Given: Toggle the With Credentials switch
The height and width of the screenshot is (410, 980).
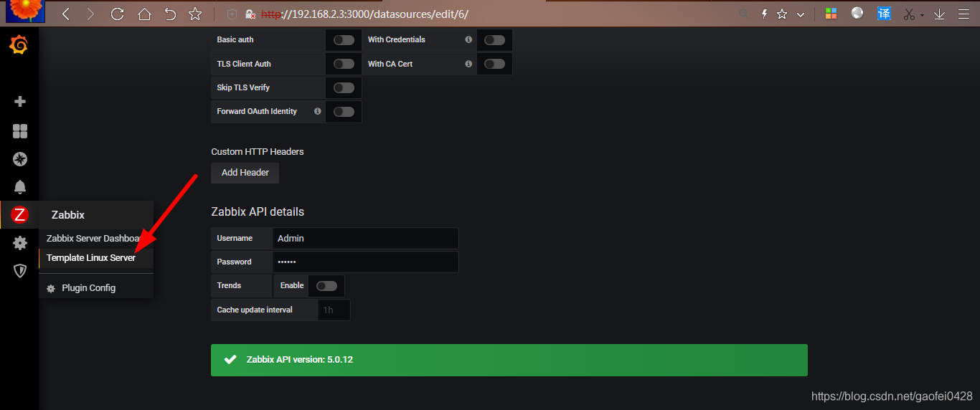Looking at the screenshot, I should (494, 40).
